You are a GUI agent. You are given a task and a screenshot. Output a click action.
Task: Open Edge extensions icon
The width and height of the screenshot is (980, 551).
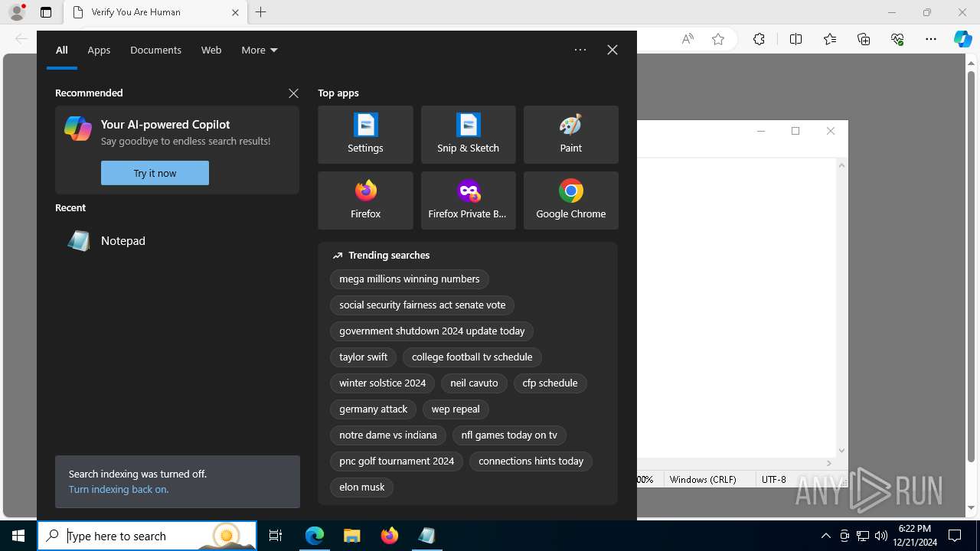759,39
